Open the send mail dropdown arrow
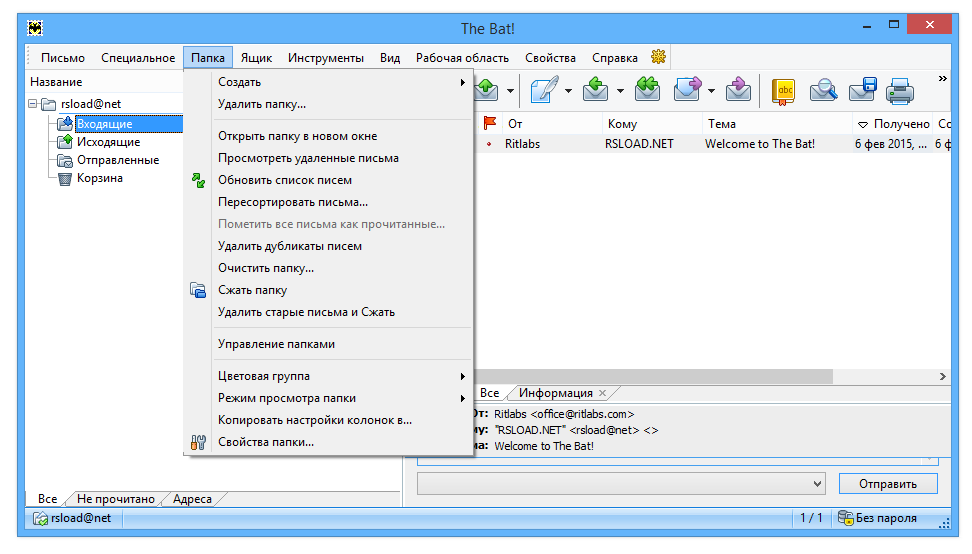The height and width of the screenshot is (554, 972). pos(510,91)
